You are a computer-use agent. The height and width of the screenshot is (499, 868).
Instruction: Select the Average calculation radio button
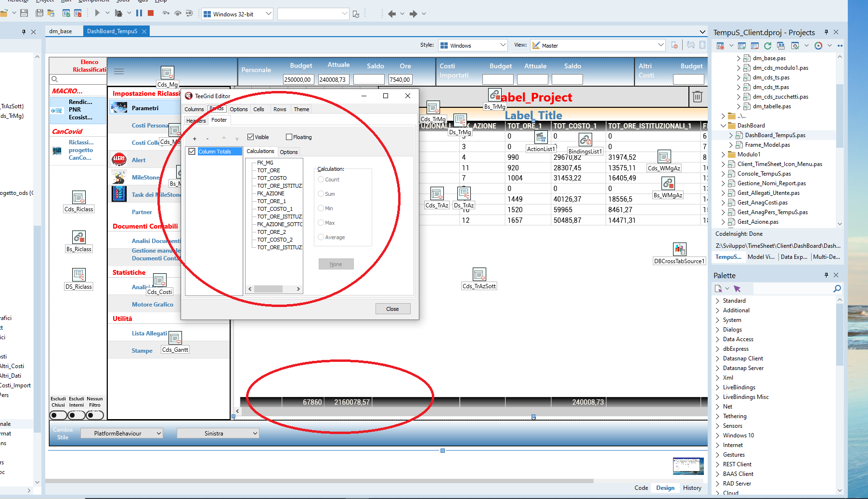(321, 237)
